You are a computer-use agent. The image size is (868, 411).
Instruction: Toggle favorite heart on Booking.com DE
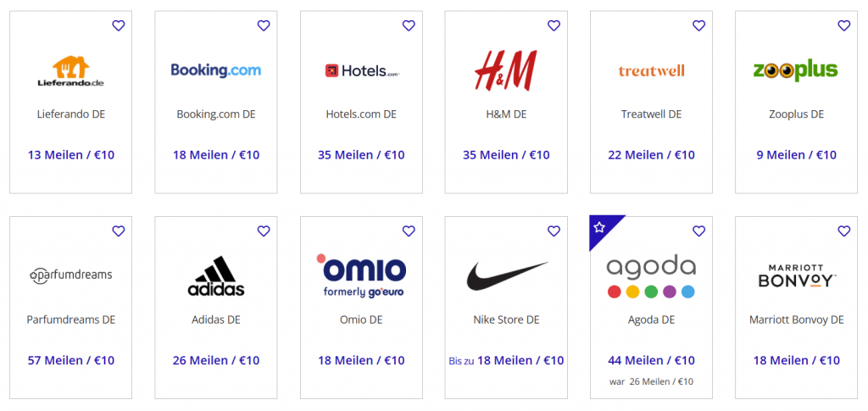(x=264, y=26)
